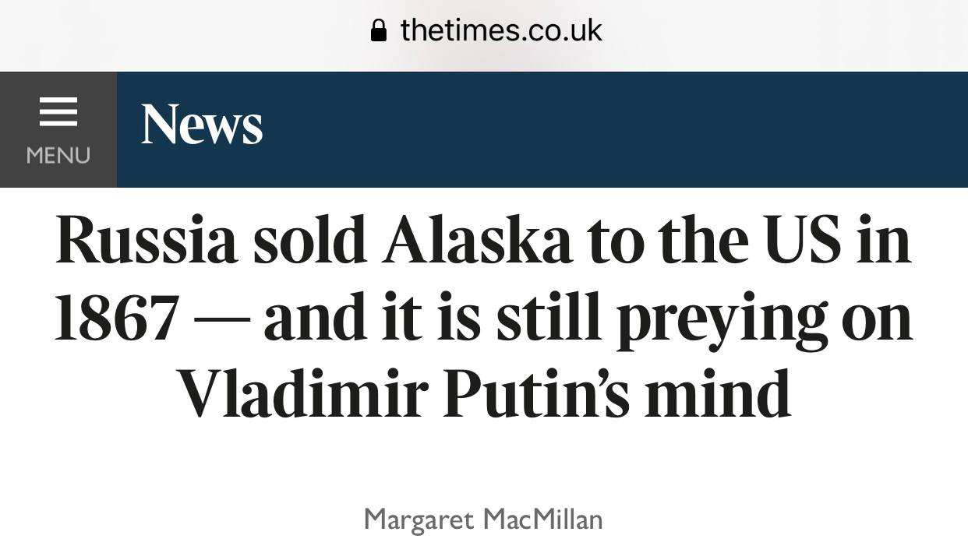Click the word "mind" ending the headline
Screen dimensions: 968x560
[718, 393]
